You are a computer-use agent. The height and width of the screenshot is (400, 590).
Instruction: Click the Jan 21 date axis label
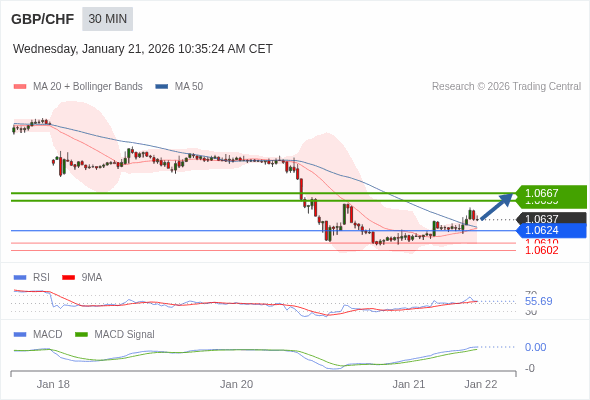409,385
